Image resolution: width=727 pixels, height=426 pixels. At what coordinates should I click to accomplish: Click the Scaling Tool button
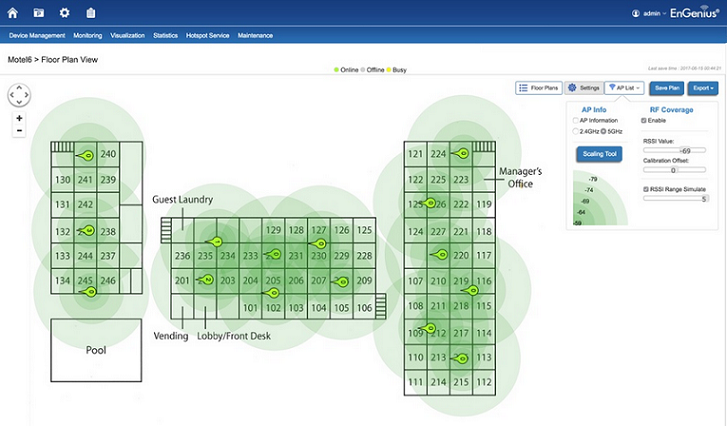[x=599, y=153]
